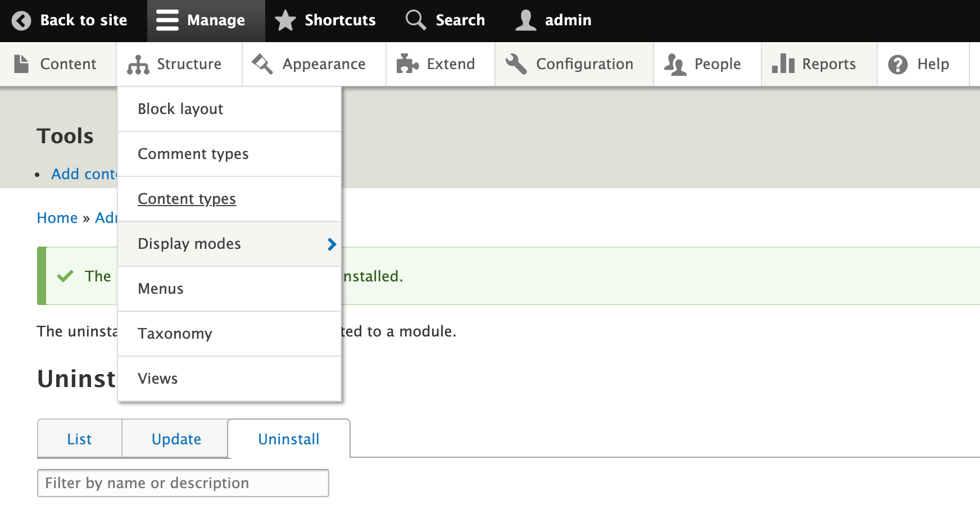980x505 pixels.
Task: Open Views from Structure menu
Action: 229,379
